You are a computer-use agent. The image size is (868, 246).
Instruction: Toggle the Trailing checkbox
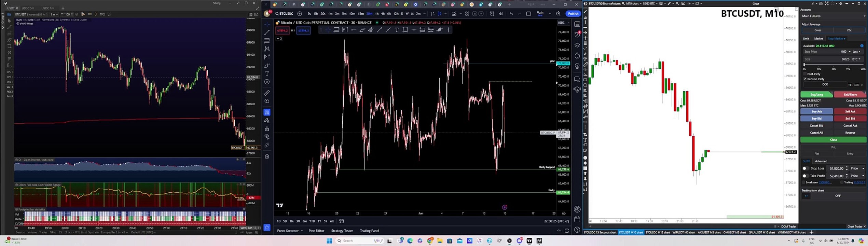click(x=842, y=182)
